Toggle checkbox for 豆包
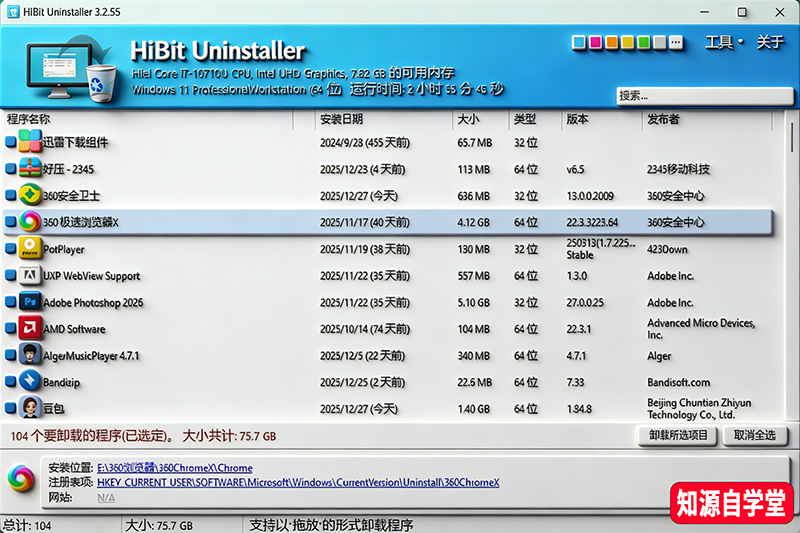The image size is (800, 533). (x=10, y=408)
